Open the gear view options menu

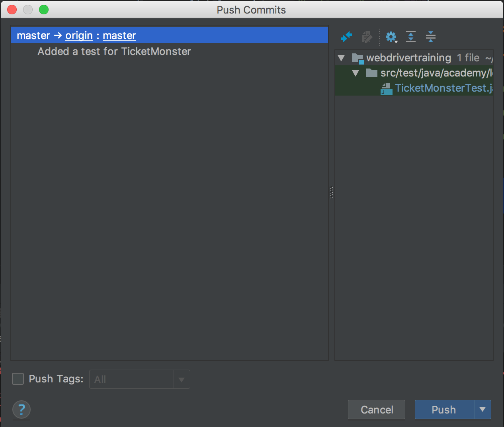point(391,37)
